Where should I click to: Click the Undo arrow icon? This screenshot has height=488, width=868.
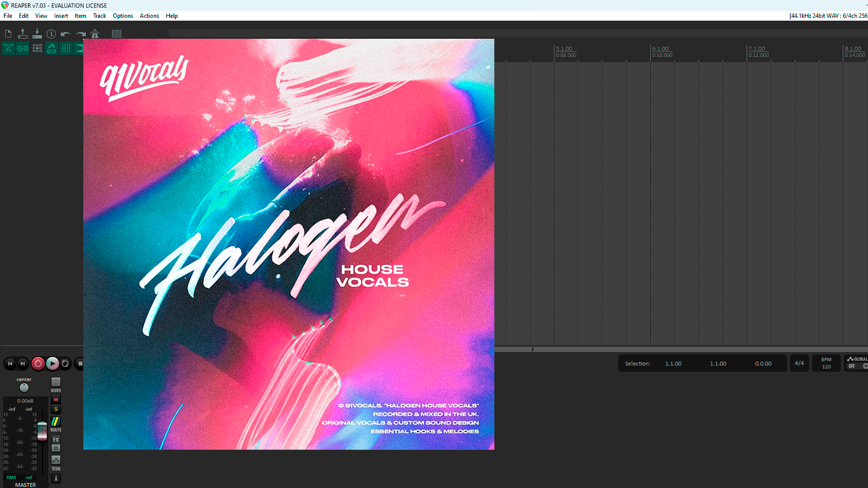coord(65,34)
